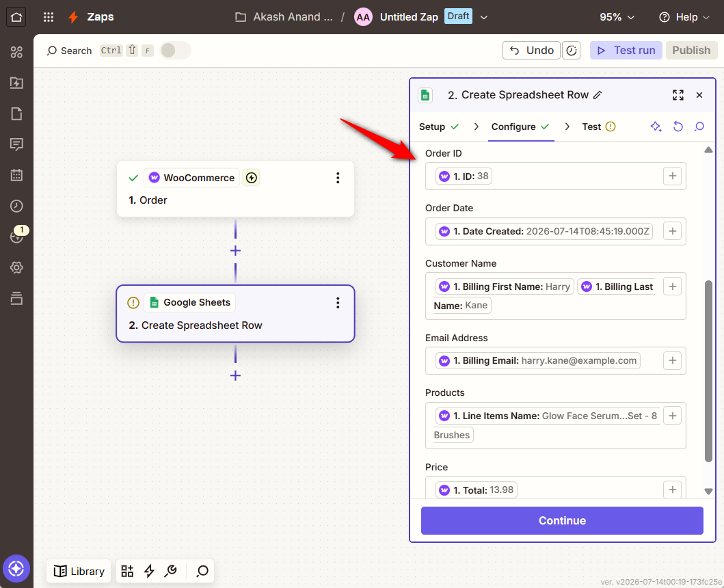Click the Undo button
The width and height of the screenshot is (724, 588).
pos(531,51)
